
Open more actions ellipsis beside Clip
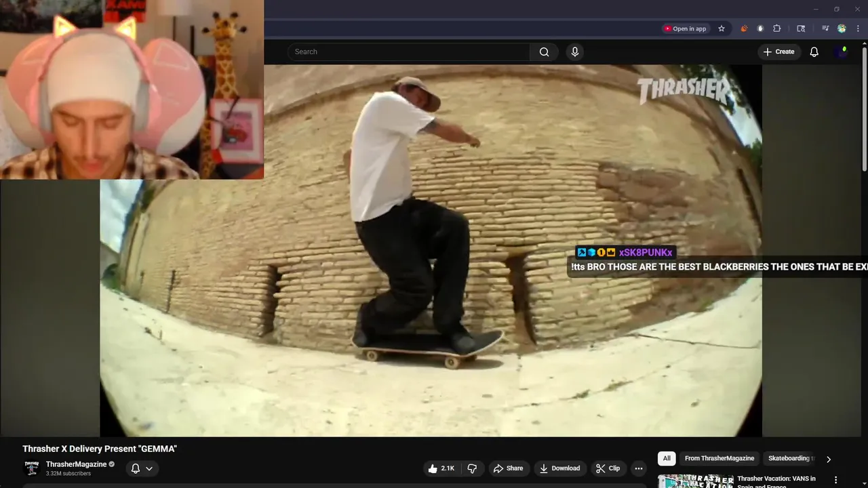tap(638, 468)
